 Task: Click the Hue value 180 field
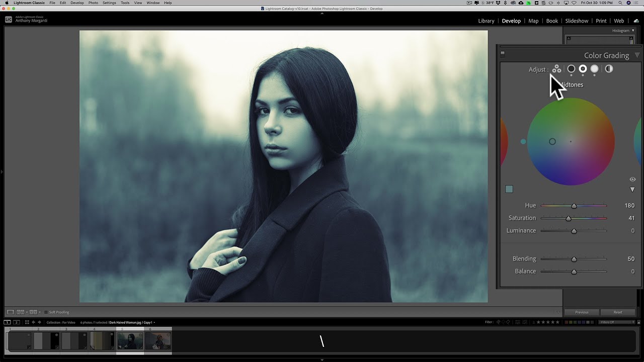629,206
